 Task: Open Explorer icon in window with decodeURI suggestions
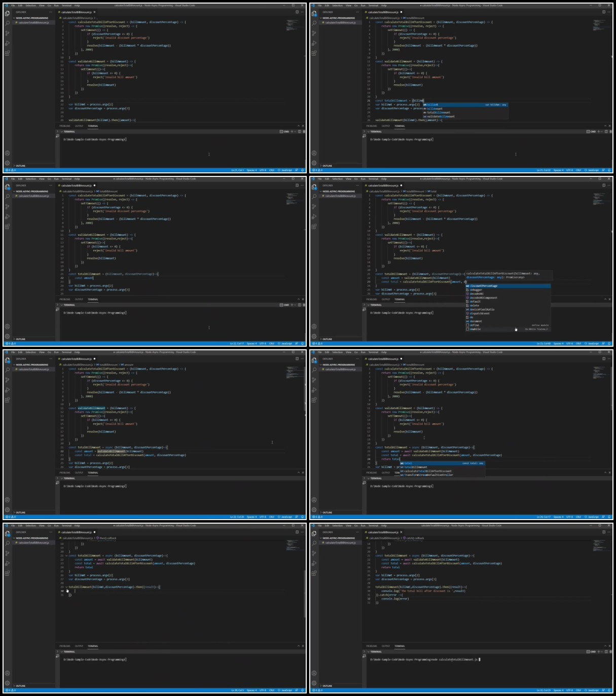pyautogui.click(x=314, y=187)
